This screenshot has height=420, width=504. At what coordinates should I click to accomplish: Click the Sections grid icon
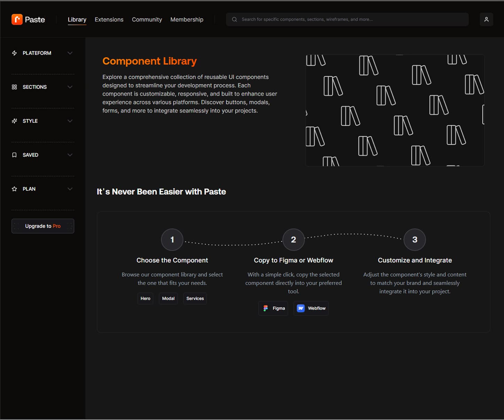14,87
